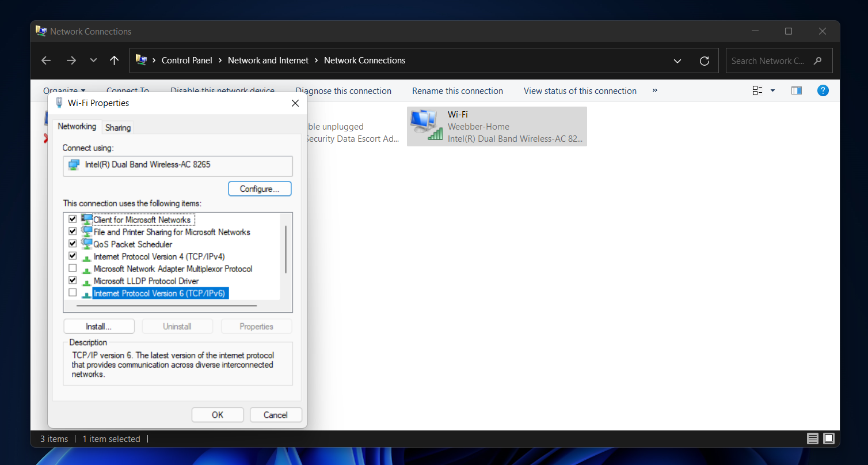868x465 pixels.
Task: Select TCP/IPv6 protocol icon
Action: click(x=86, y=294)
